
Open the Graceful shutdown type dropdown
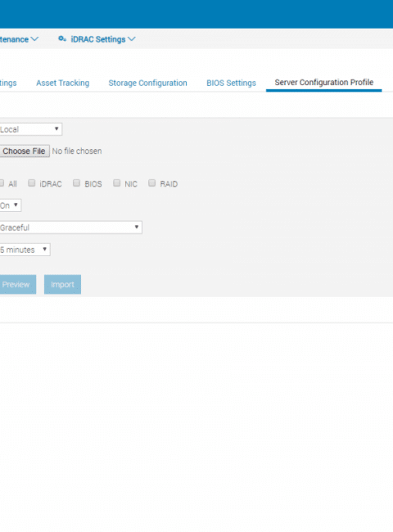click(x=70, y=228)
